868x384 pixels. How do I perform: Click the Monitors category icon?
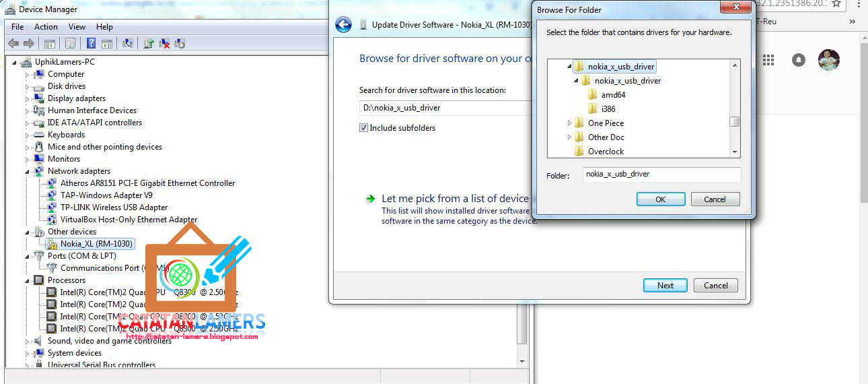point(40,159)
